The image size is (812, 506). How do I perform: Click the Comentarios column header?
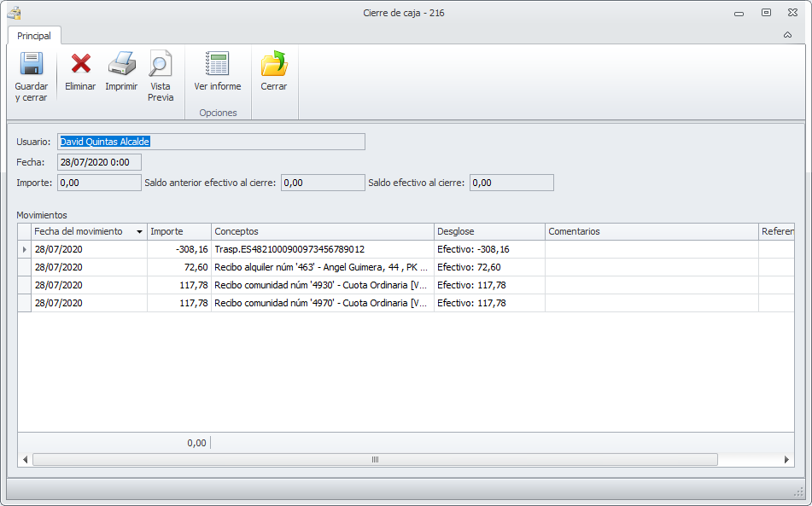coord(652,231)
